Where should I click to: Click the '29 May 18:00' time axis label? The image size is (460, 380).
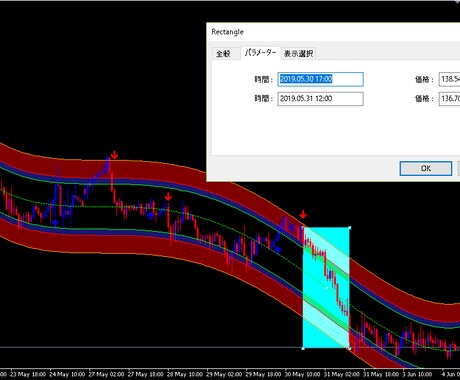[263, 374]
